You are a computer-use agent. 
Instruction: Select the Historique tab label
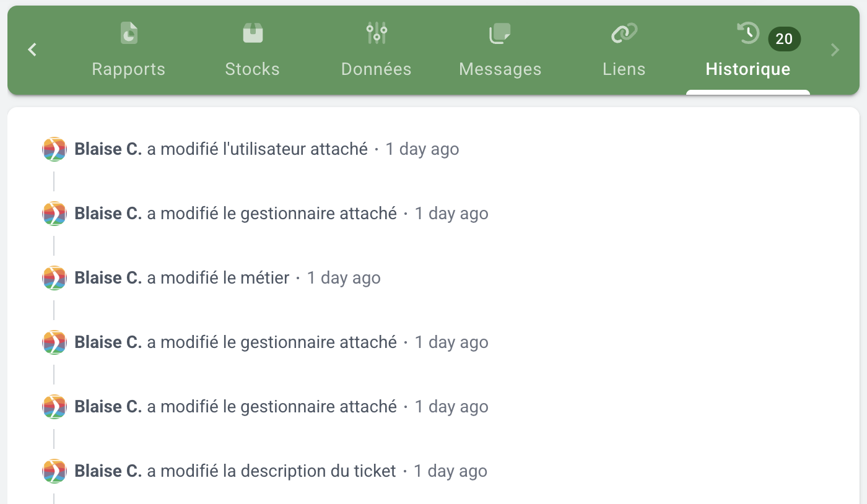point(748,69)
